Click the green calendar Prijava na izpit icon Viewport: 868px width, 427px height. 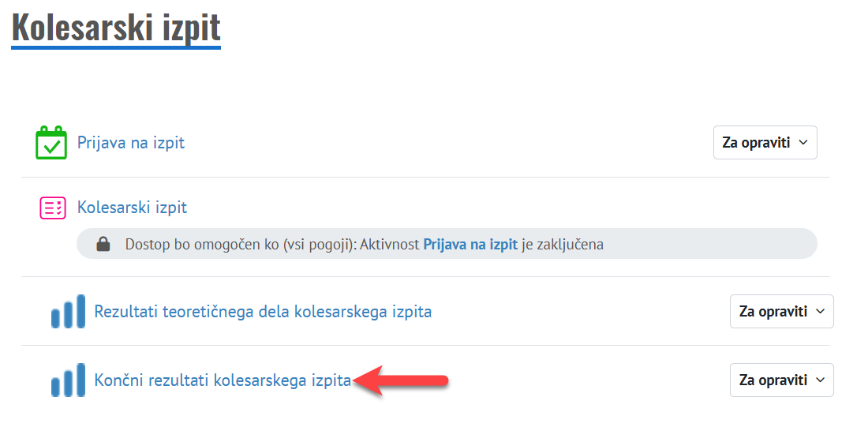pyautogui.click(x=51, y=143)
